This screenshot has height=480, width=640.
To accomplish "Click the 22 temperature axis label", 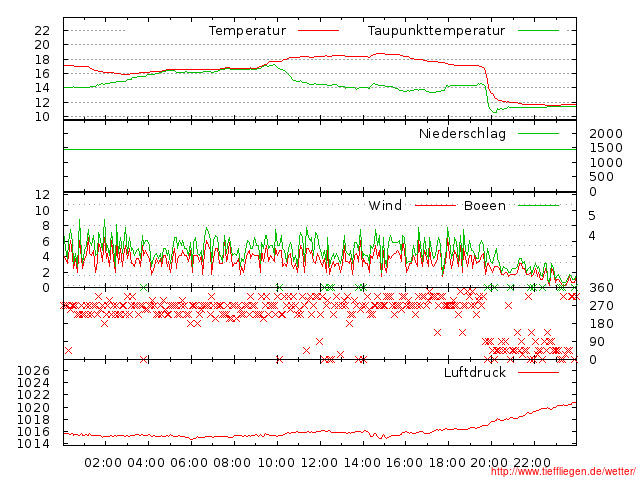I will pyautogui.click(x=42, y=31).
